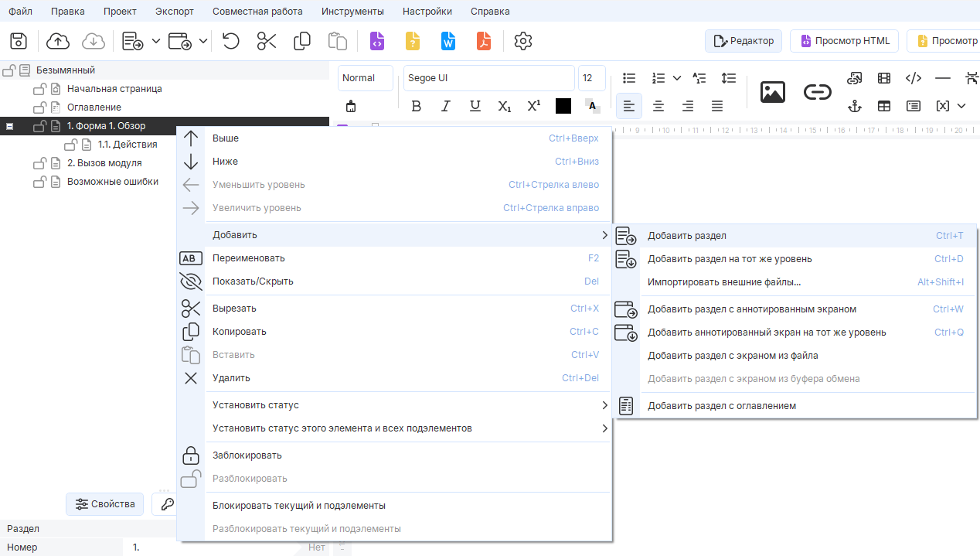980x556 pixels.
Task: Click the 'Редактор' button
Action: pos(744,41)
